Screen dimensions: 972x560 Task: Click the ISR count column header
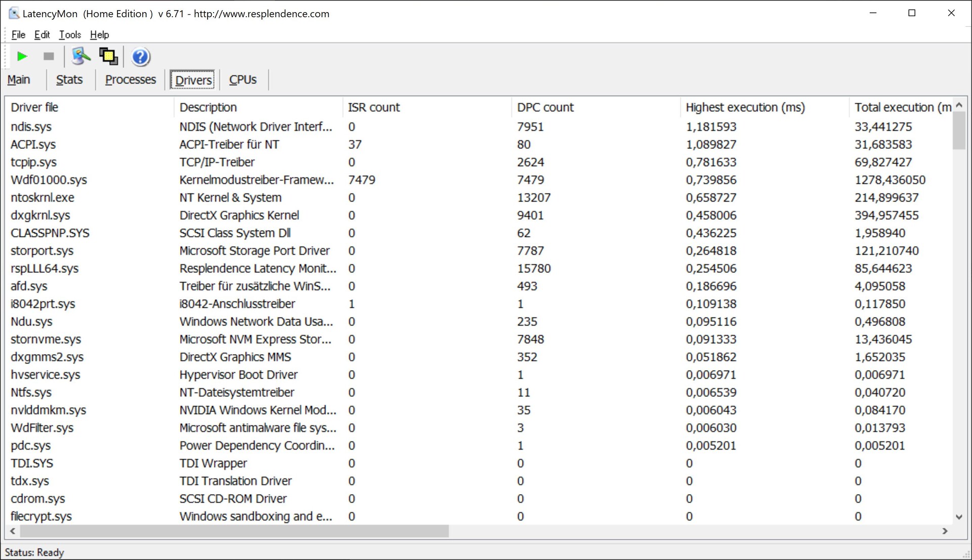pos(374,107)
